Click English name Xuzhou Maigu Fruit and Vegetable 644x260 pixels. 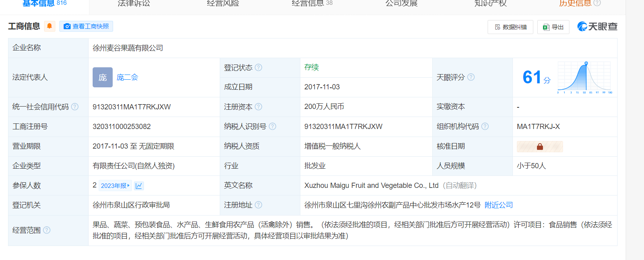(x=371, y=185)
